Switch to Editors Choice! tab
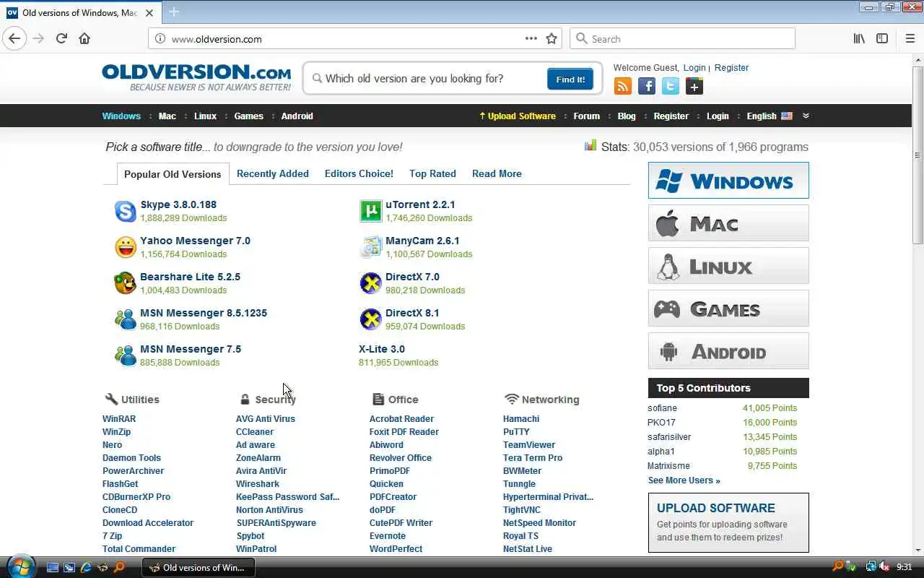The width and height of the screenshot is (924, 578). (x=359, y=173)
